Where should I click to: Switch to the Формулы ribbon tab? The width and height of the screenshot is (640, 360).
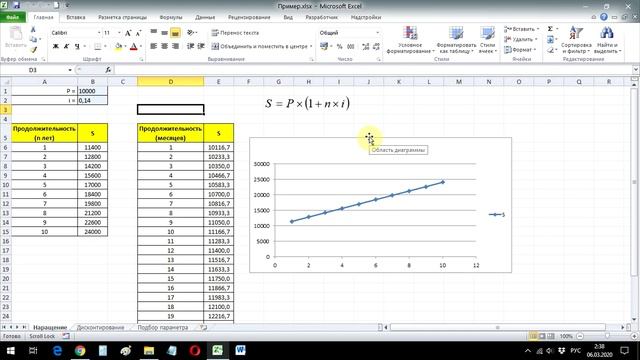pos(171,18)
